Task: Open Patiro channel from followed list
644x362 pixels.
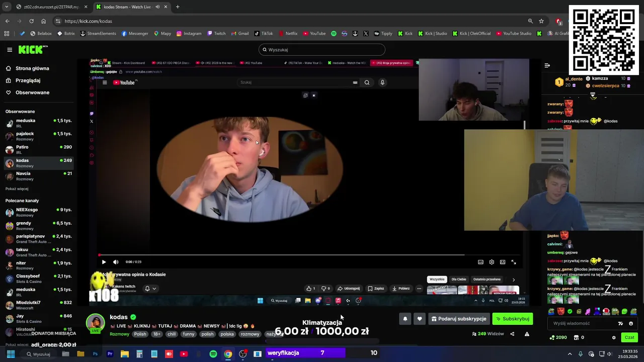Action: click(38, 149)
